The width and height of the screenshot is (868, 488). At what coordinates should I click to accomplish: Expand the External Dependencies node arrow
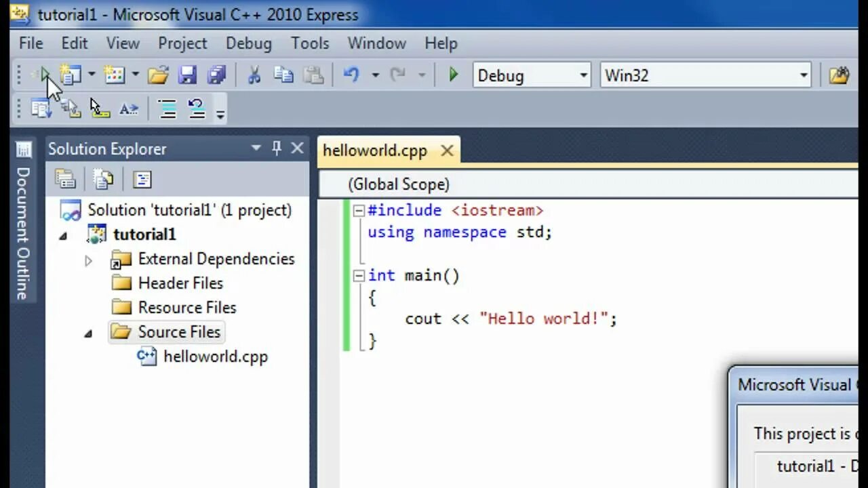[x=88, y=260]
